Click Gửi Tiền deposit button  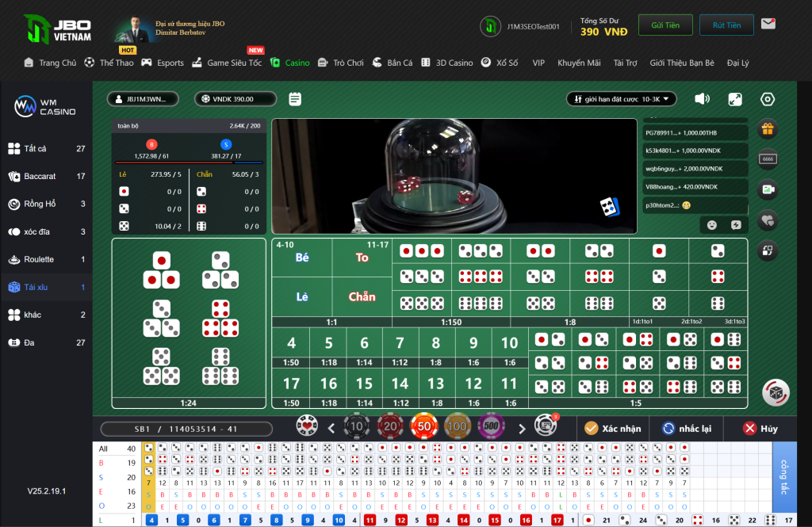665,25
